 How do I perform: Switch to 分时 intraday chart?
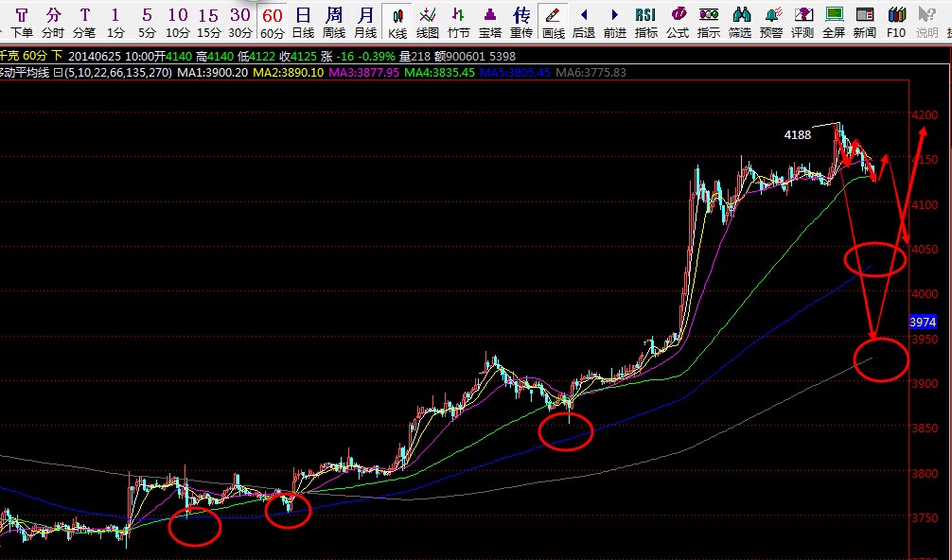[53, 23]
